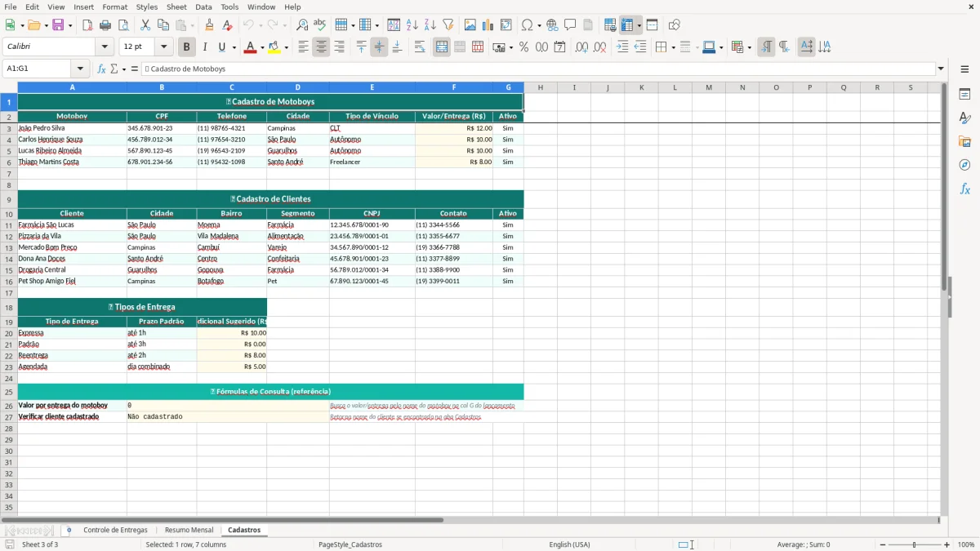Run the Spelling check icon

tap(319, 25)
